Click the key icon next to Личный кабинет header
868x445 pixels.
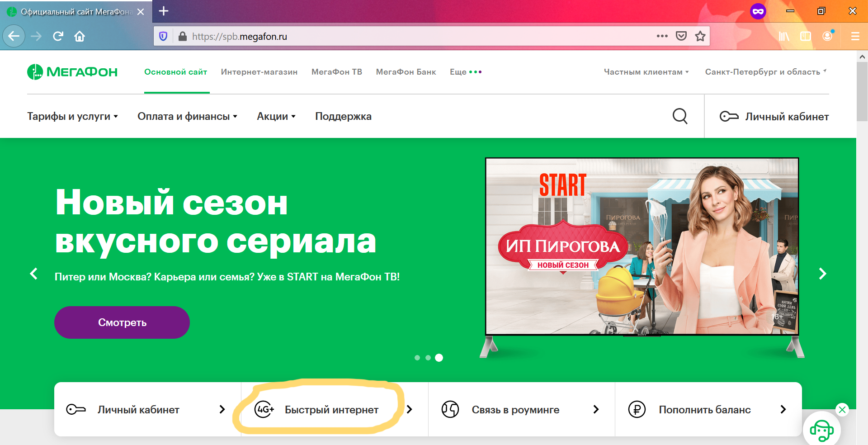coord(729,116)
